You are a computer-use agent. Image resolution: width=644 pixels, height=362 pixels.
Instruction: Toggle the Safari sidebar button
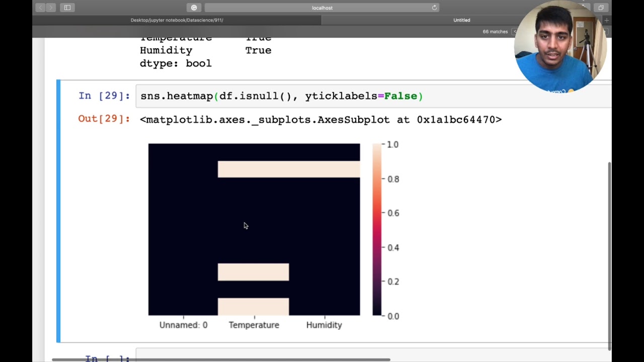[67, 8]
